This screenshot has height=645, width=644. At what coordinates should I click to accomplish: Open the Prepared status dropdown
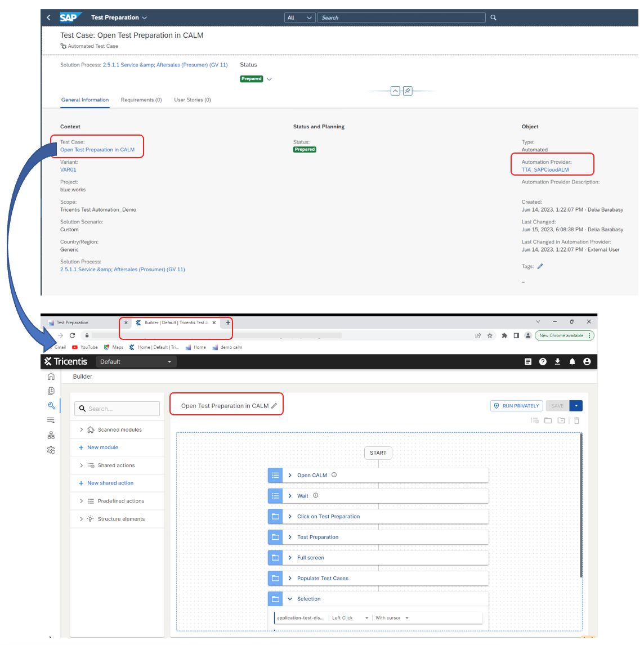(269, 79)
